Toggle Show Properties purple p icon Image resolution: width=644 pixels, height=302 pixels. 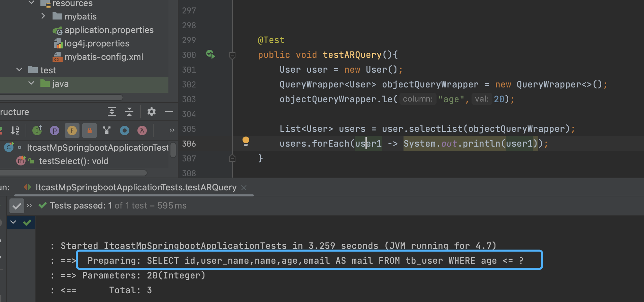point(55,130)
